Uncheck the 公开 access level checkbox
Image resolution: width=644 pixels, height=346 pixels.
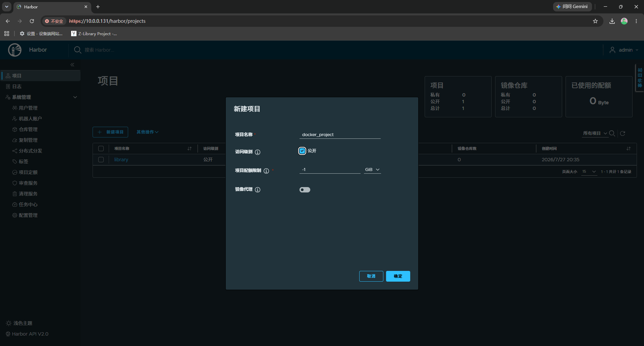point(302,151)
